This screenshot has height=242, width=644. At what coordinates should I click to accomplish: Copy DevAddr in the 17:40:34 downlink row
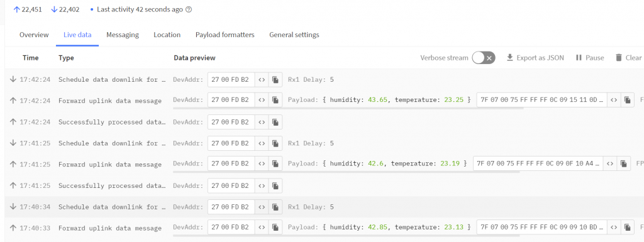275,207
